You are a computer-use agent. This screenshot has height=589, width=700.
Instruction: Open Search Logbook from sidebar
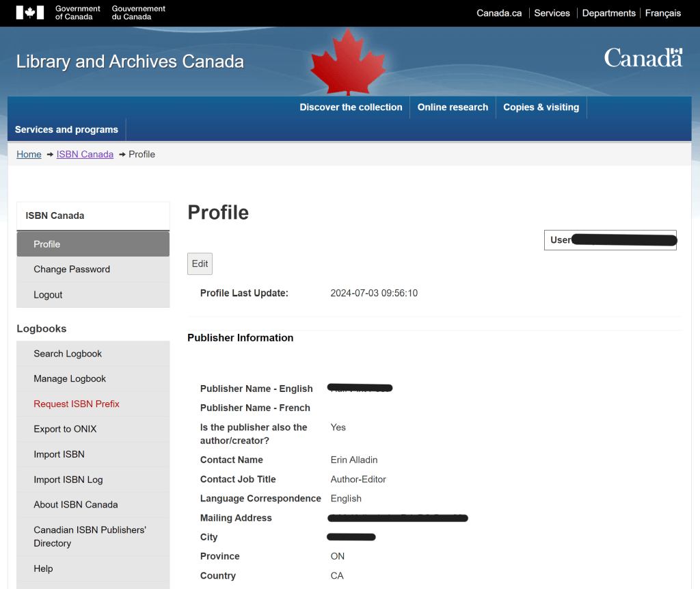[x=68, y=354]
